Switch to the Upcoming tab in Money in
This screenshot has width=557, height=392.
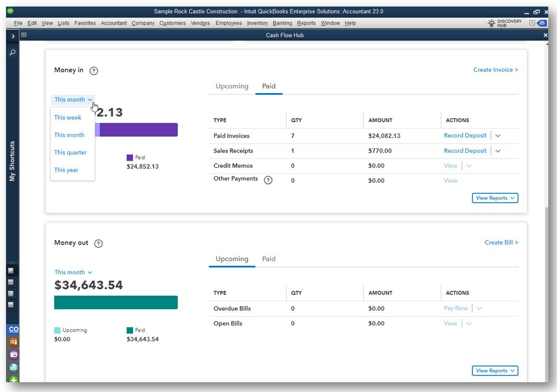(232, 86)
